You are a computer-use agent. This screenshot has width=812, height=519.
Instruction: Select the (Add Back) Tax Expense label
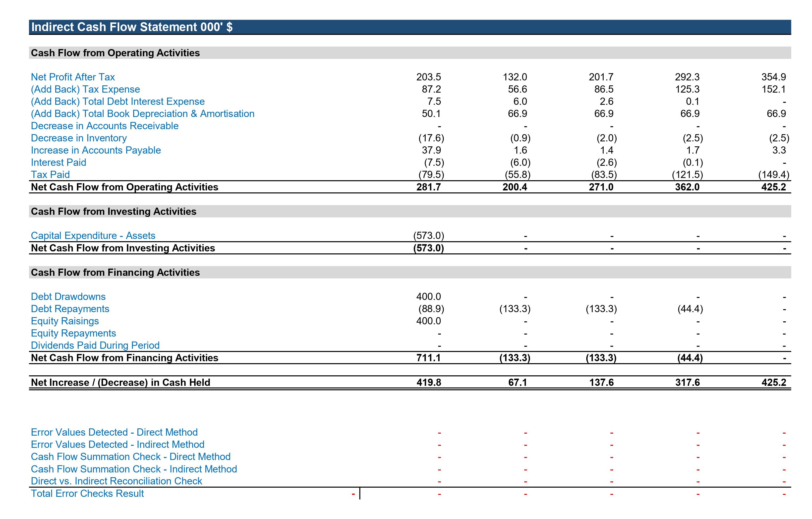85,89
